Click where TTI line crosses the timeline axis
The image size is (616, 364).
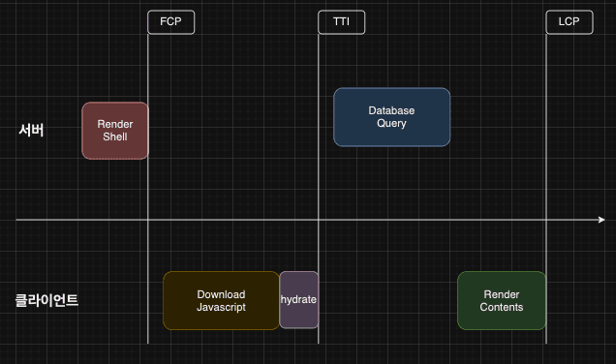click(319, 220)
